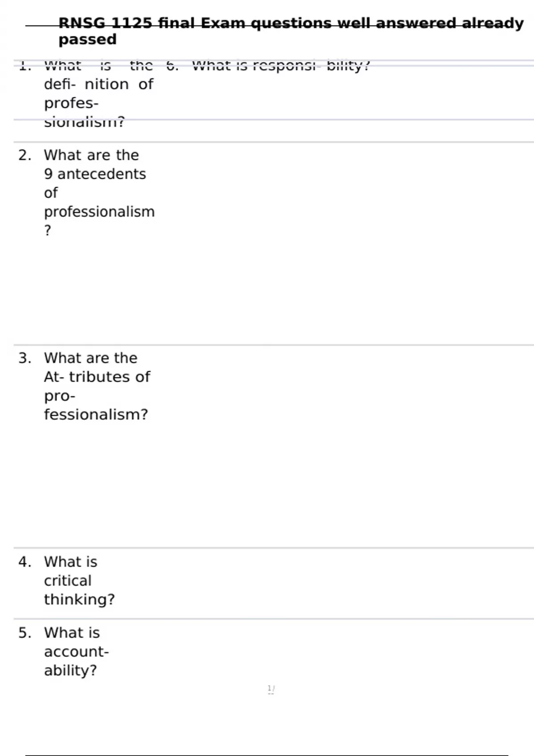Click the 'definition of' text in question 1

click(98, 84)
